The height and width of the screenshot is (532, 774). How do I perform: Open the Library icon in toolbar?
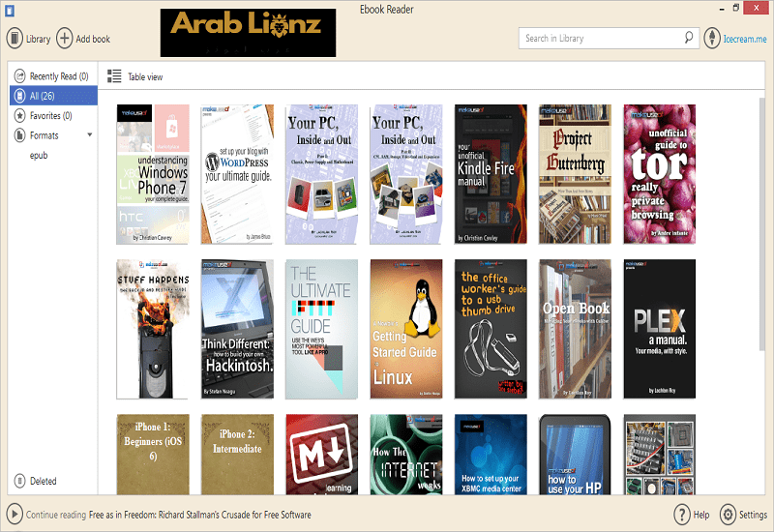coord(15,39)
